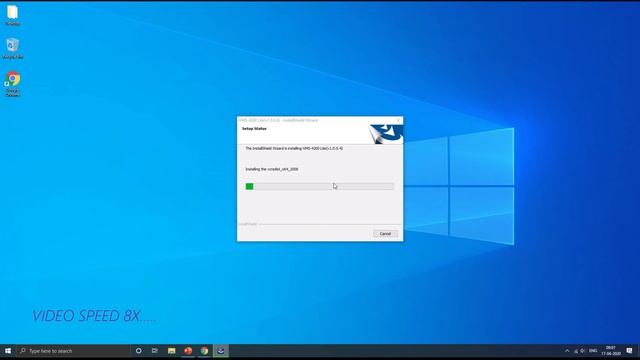Select the installer's taskbar button
640x360 pixels.
pos(221,351)
